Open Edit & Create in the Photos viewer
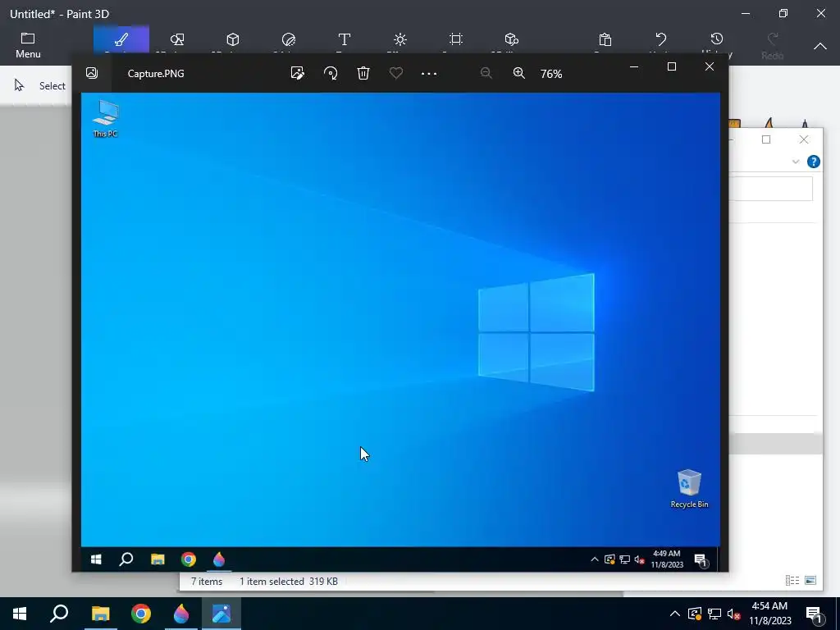 [297, 73]
